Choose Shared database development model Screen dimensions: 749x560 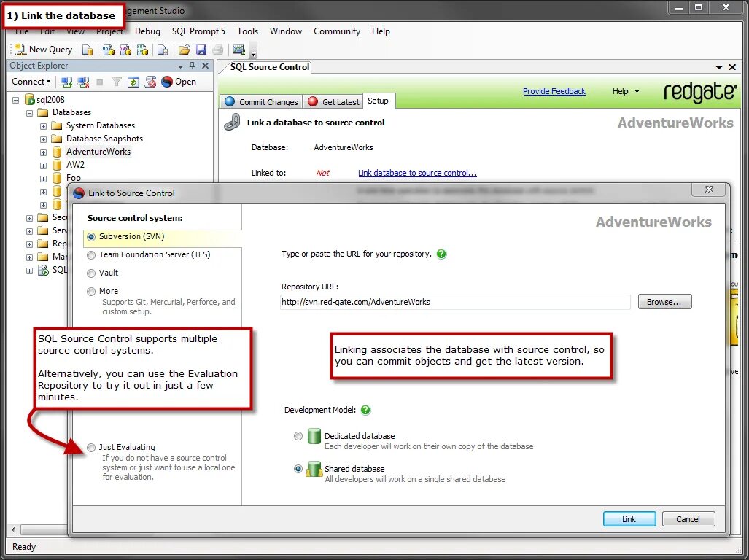[x=298, y=469]
